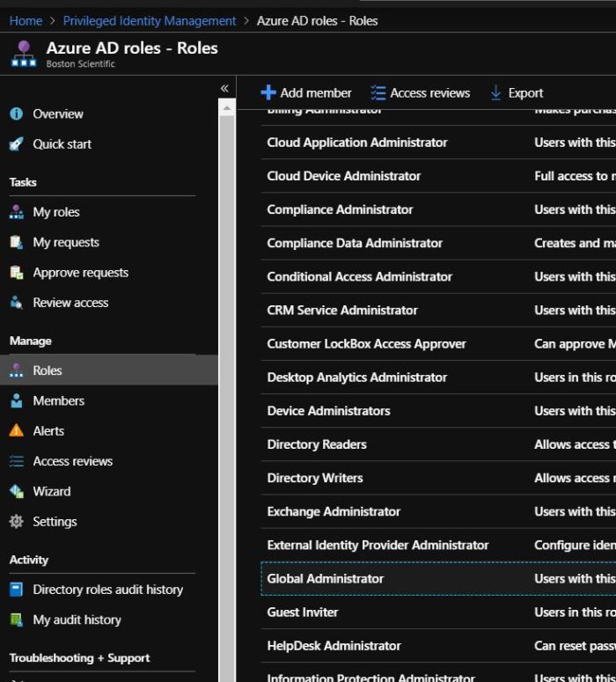Select the Global Administrator role row
Screen dimensions: 616x682
tap(326, 579)
